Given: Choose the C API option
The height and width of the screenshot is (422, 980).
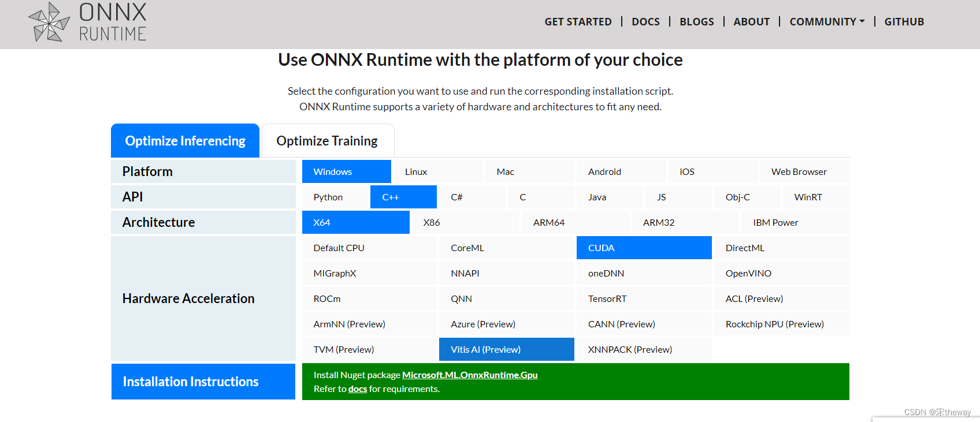Looking at the screenshot, I should [541, 197].
